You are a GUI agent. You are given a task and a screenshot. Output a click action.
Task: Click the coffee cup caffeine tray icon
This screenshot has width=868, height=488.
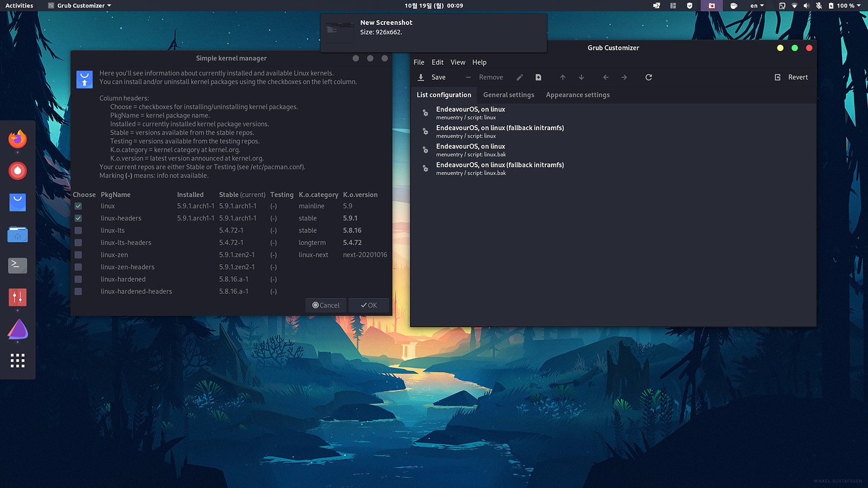click(733, 6)
